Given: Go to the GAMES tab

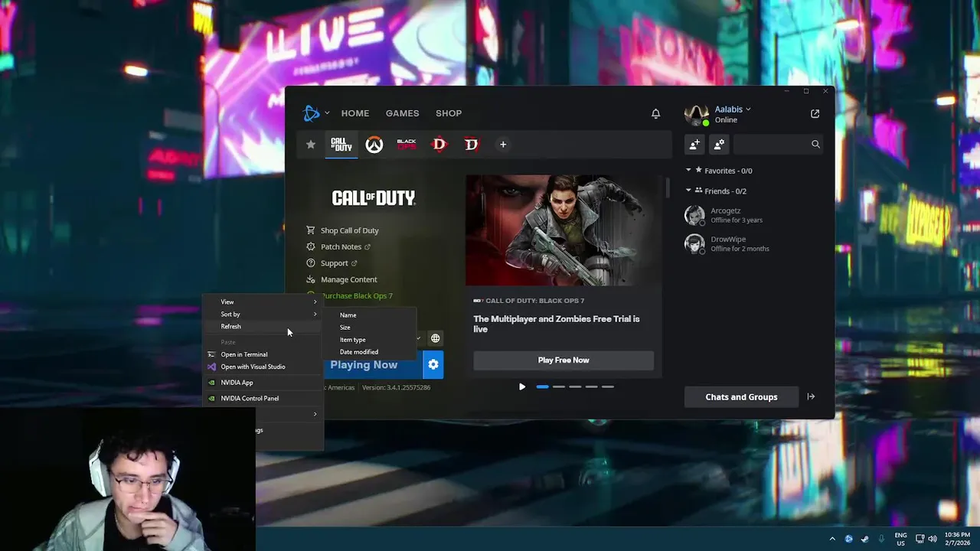Looking at the screenshot, I should pos(402,113).
